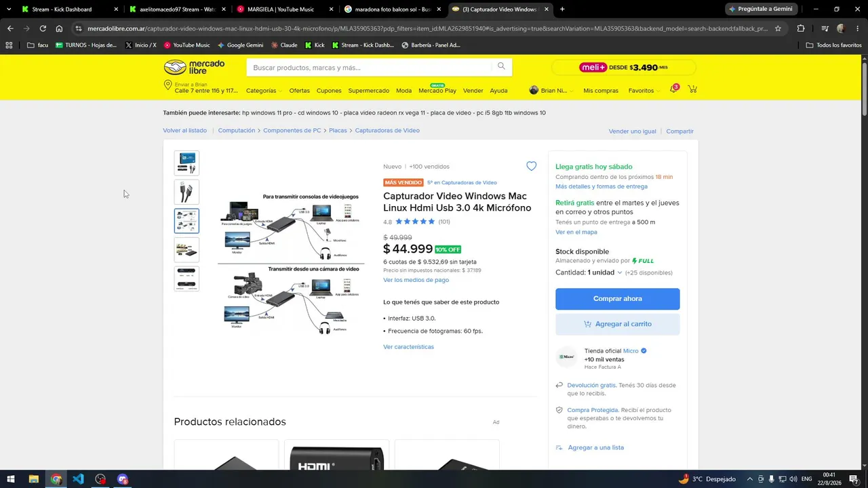Add product to favorites with heart icon

click(x=531, y=166)
